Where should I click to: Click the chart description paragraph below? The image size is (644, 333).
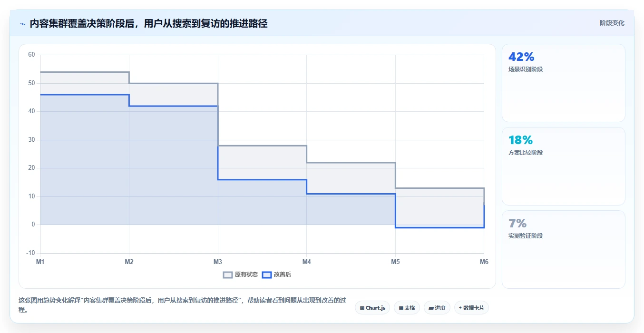[x=182, y=305]
